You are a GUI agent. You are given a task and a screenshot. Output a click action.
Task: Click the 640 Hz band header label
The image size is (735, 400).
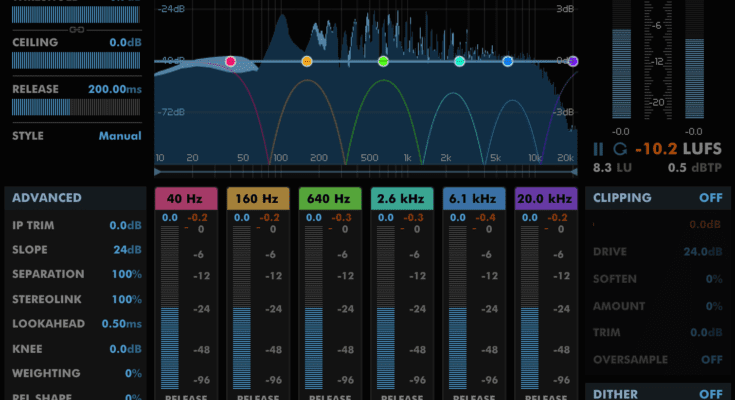(x=329, y=198)
